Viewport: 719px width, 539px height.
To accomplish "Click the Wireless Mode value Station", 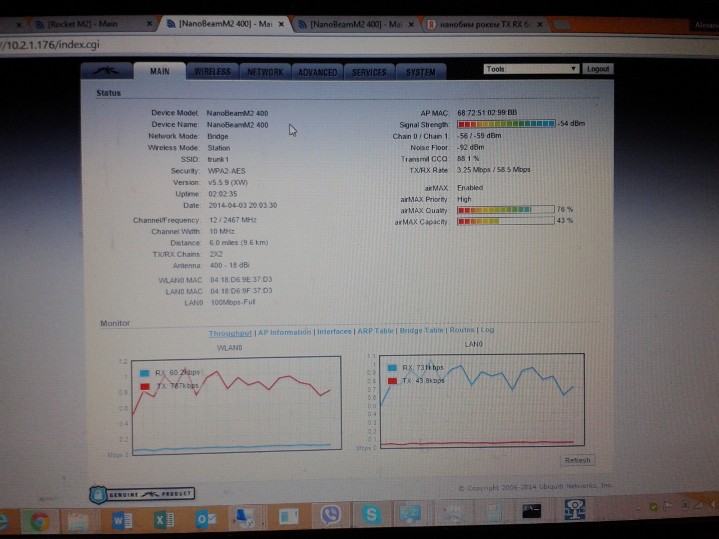I will (219, 148).
